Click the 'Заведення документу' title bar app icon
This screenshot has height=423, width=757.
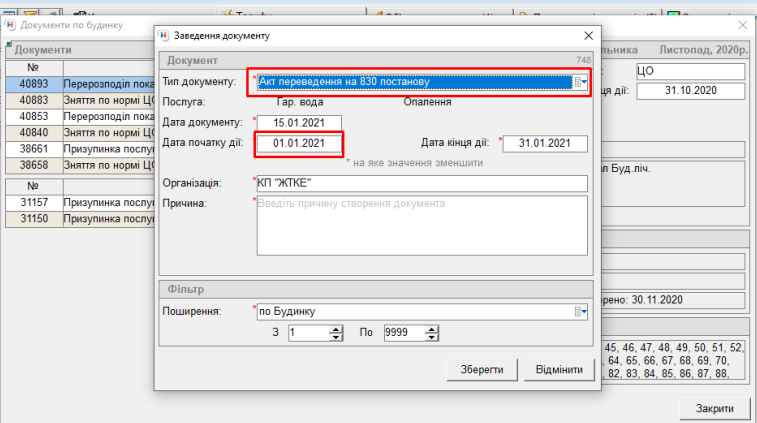pyautogui.click(x=166, y=37)
